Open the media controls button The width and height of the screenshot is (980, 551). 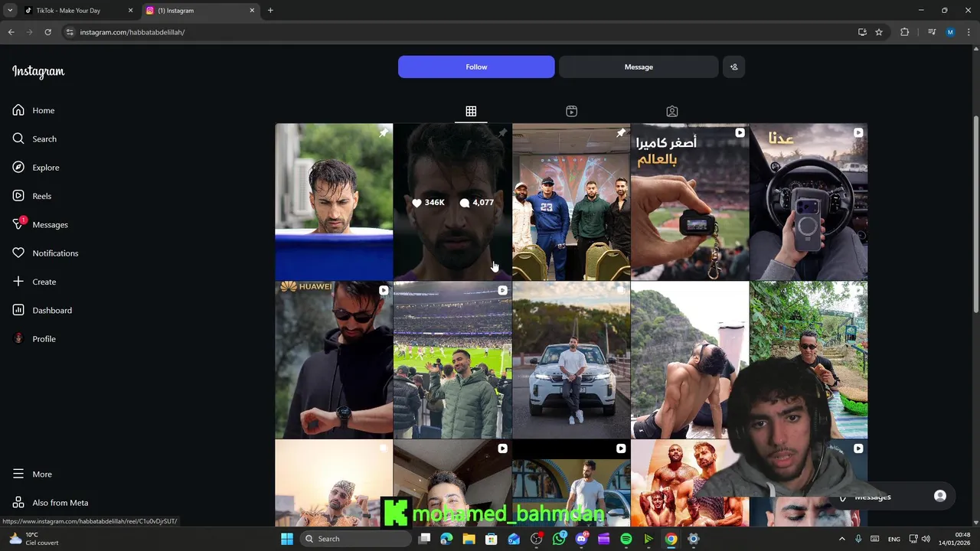(x=932, y=32)
